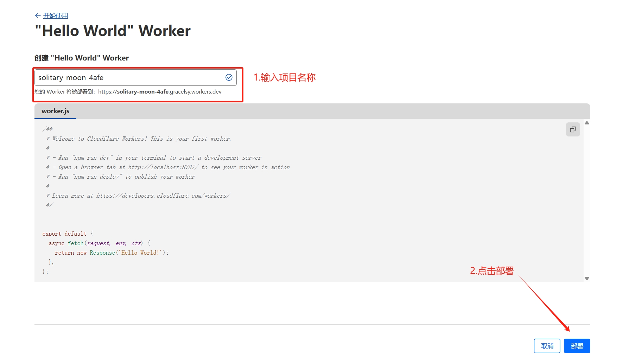Click the red 2.点击部署 annotation text
The image size is (617, 364).
492,271
